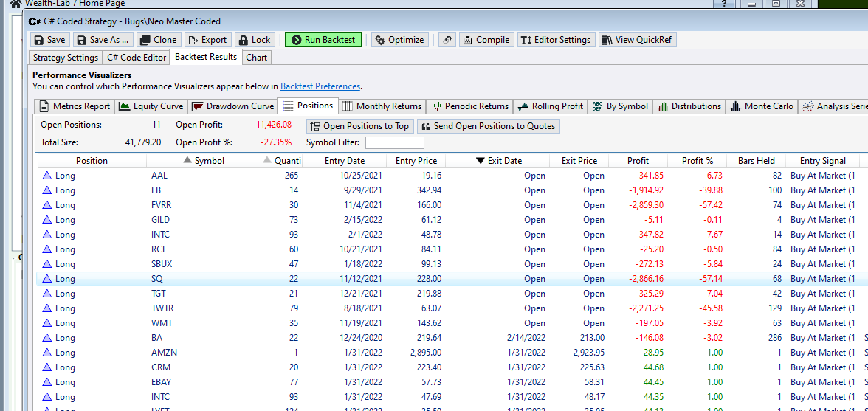Click Open Positions to Top button
This screenshot has height=411, width=868.
pyautogui.click(x=360, y=126)
